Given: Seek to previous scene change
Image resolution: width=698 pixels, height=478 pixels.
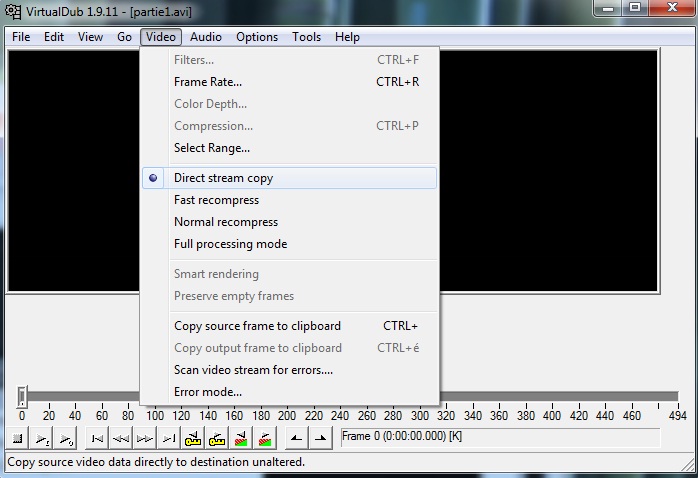Looking at the screenshot, I should (241, 438).
